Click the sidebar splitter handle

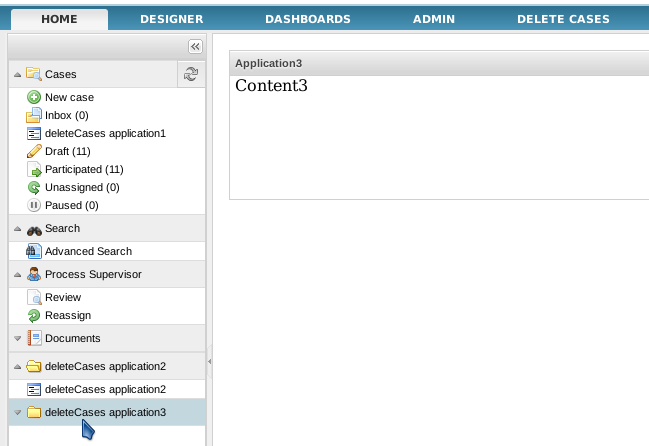click(x=209, y=360)
